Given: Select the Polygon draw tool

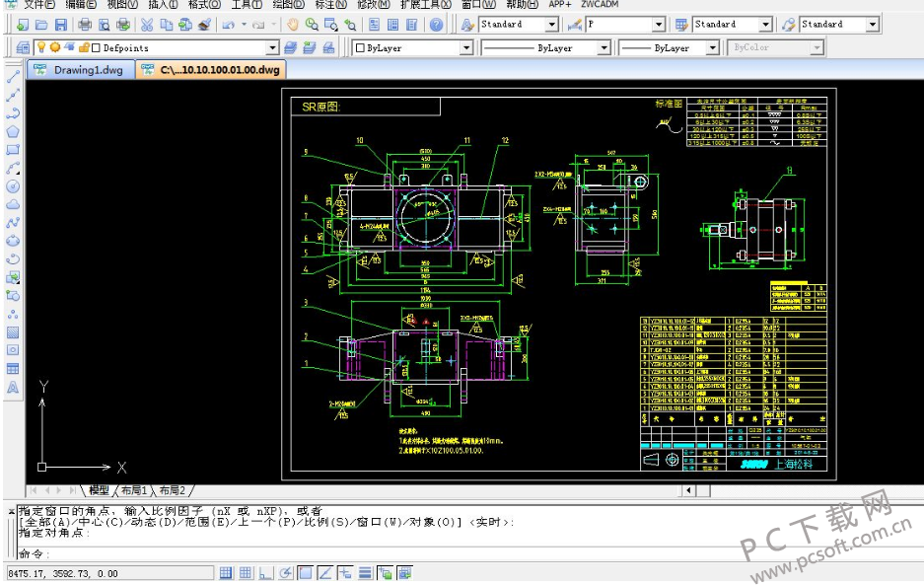Looking at the screenshot, I should pyautogui.click(x=13, y=131).
